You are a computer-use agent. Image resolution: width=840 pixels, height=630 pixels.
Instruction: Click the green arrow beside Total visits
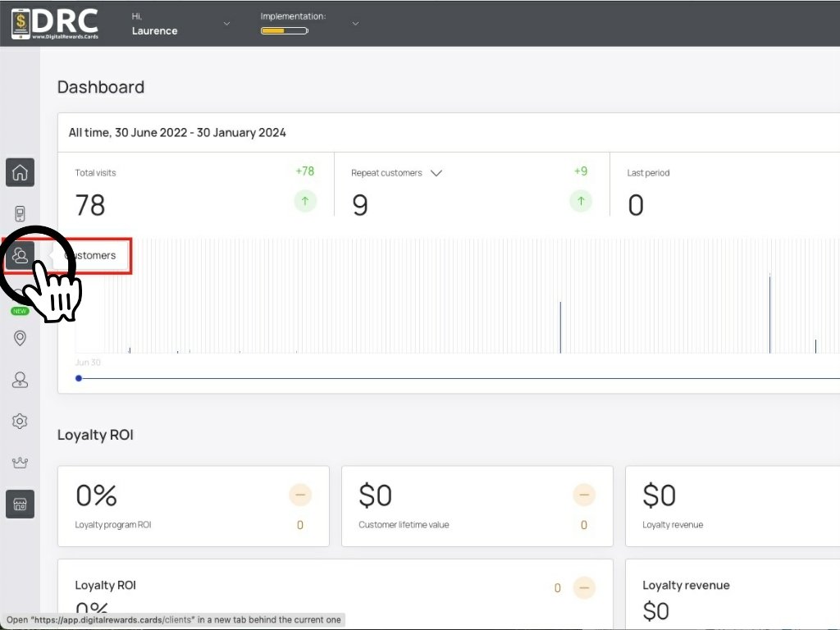point(305,202)
